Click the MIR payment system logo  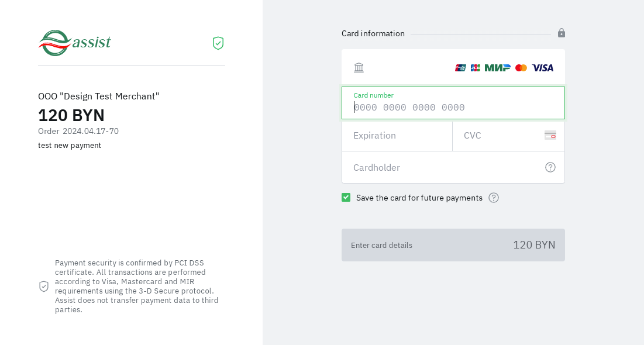pyautogui.click(x=497, y=68)
